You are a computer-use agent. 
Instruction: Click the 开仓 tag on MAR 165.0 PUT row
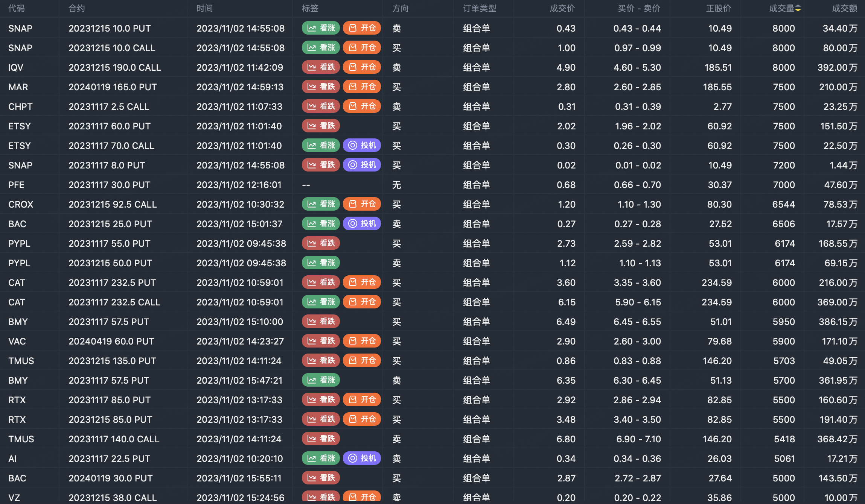coord(362,87)
